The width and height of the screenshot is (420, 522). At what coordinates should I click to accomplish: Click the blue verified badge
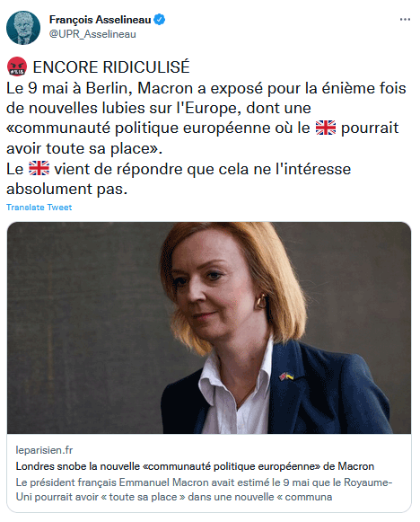click(x=160, y=20)
